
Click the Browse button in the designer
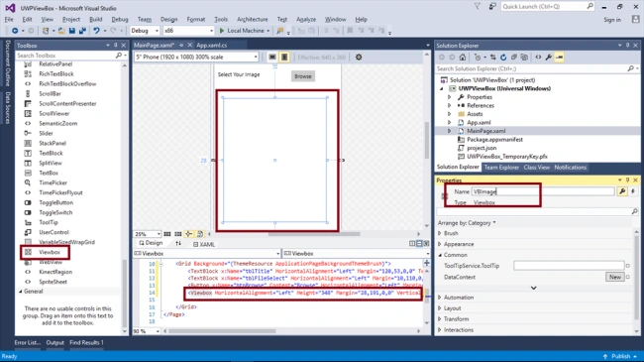303,76
